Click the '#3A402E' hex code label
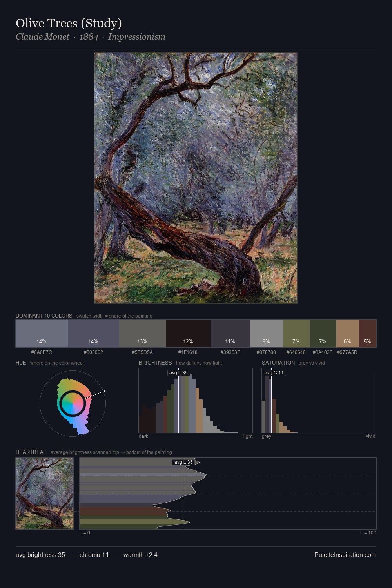The width and height of the screenshot is (392, 588). 323,352
